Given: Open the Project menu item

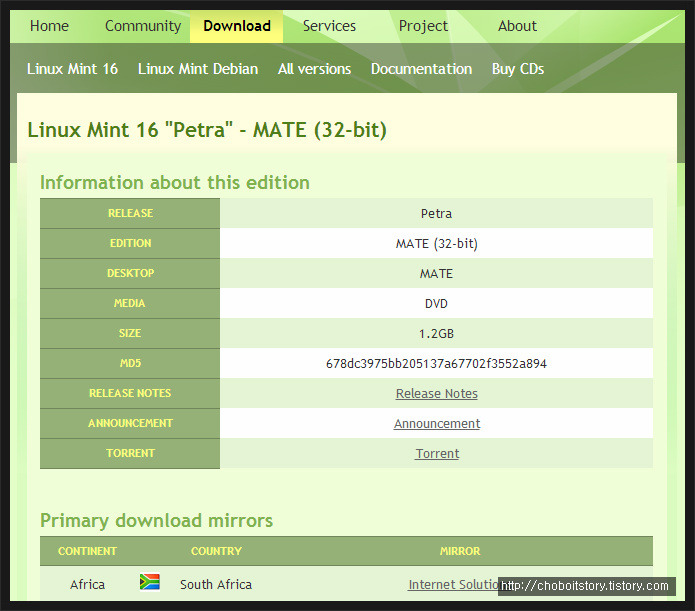Looking at the screenshot, I should [423, 26].
